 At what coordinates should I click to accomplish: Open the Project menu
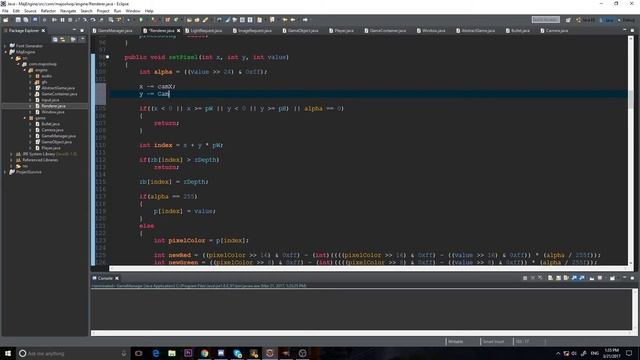coord(103,11)
